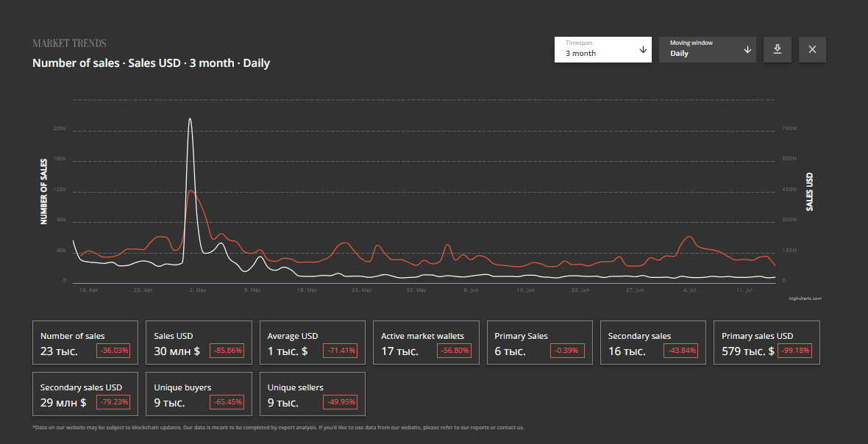Select the Active market wallets card

(426, 343)
